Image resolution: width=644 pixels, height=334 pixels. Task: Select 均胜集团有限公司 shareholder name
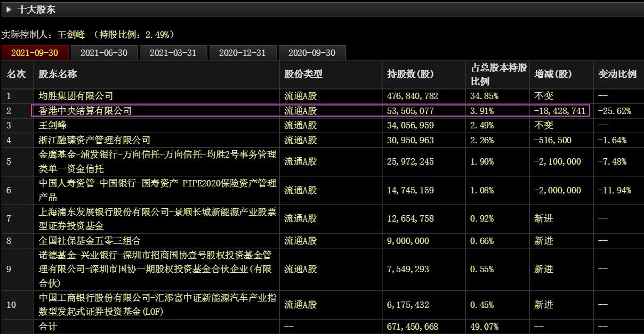coord(76,96)
